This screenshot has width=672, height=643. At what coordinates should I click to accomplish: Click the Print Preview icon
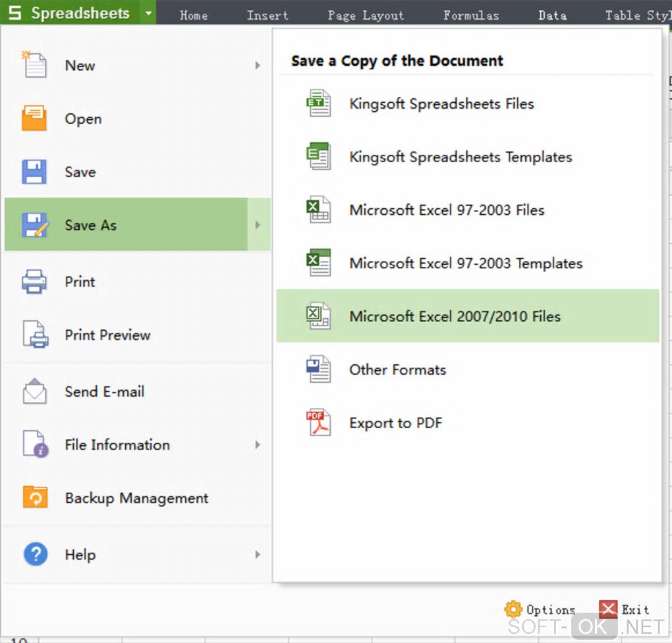36,335
